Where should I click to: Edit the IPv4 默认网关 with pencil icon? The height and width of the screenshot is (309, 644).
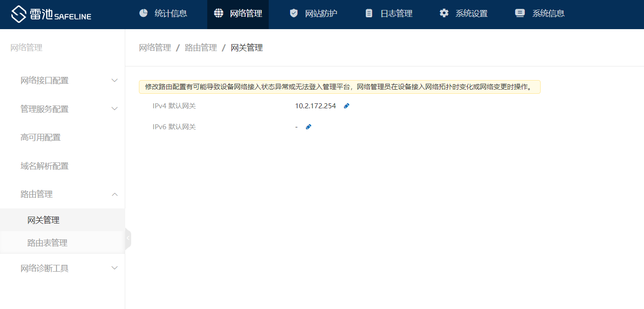click(346, 106)
